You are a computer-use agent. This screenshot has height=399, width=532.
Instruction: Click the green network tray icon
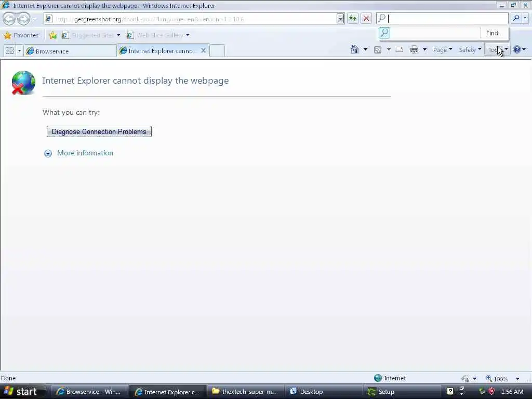482,392
